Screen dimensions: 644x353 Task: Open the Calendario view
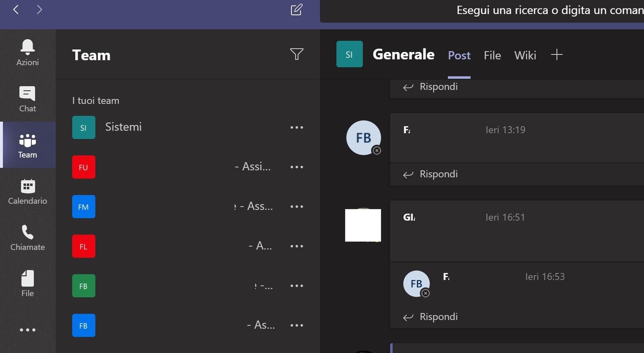tap(27, 192)
